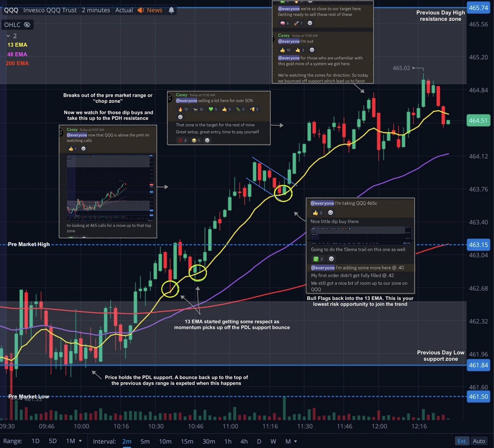Click the alert bell icon

(171, 10)
